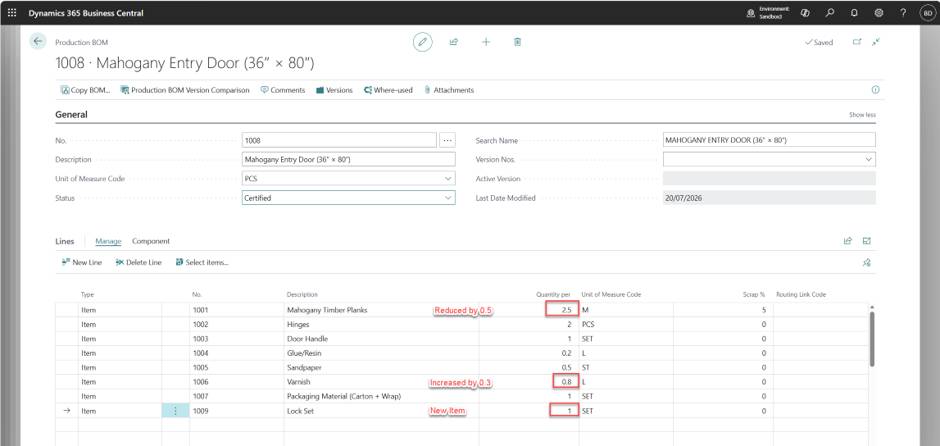Open the Copilot icon in top bar
Viewport: 940px width, 446px height.
(805, 13)
